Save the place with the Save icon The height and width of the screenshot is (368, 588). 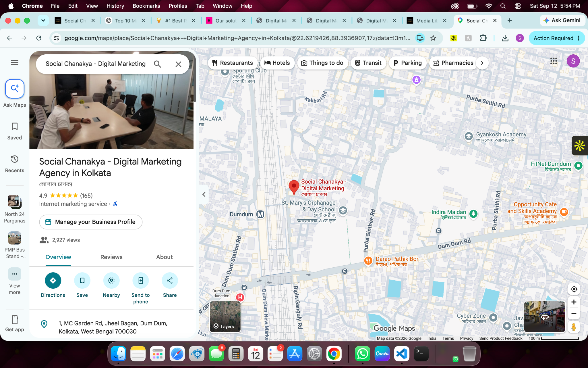82,280
